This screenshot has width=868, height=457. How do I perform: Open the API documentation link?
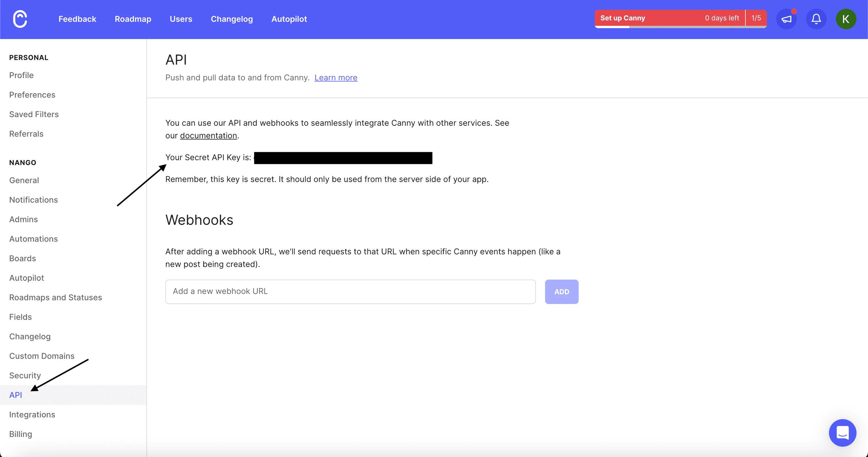click(208, 136)
